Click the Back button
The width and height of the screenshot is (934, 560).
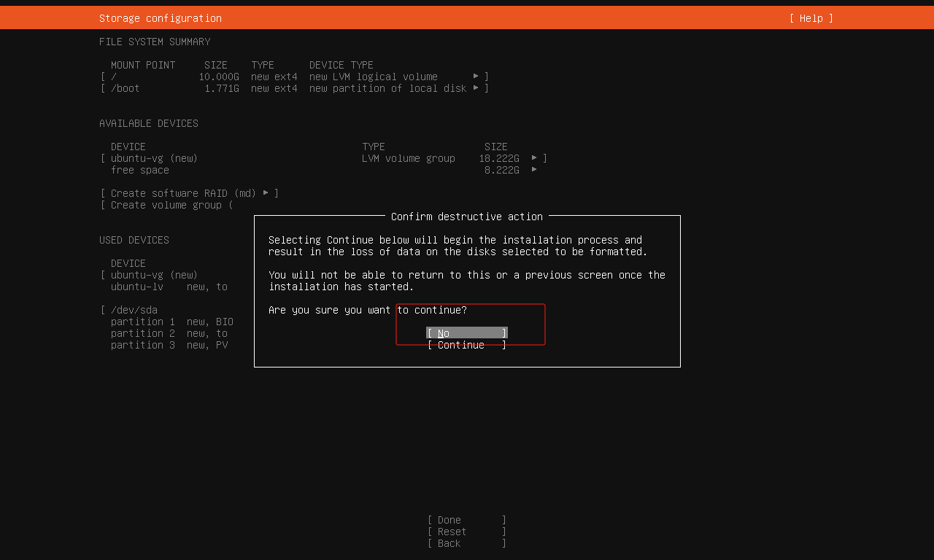pyautogui.click(x=467, y=543)
